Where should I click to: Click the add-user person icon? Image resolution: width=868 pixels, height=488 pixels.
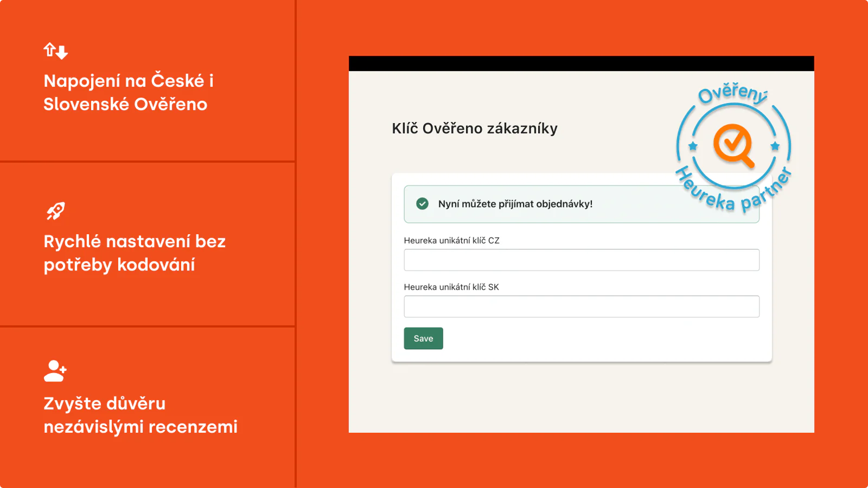pyautogui.click(x=55, y=371)
